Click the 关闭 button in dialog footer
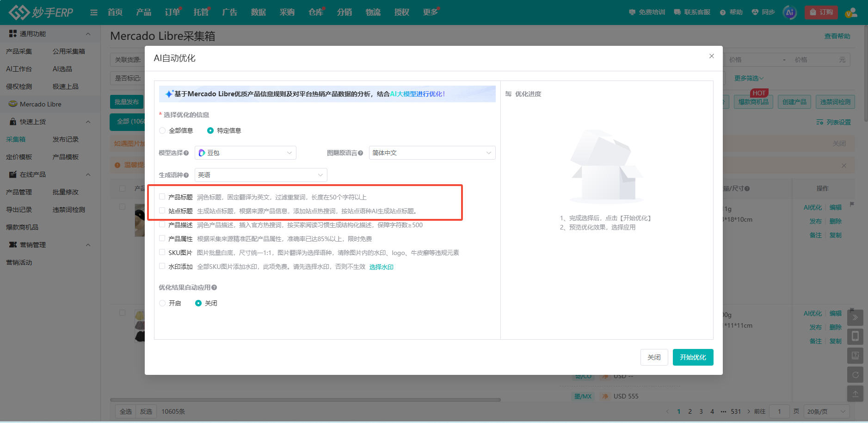The width and height of the screenshot is (868, 423). click(654, 357)
